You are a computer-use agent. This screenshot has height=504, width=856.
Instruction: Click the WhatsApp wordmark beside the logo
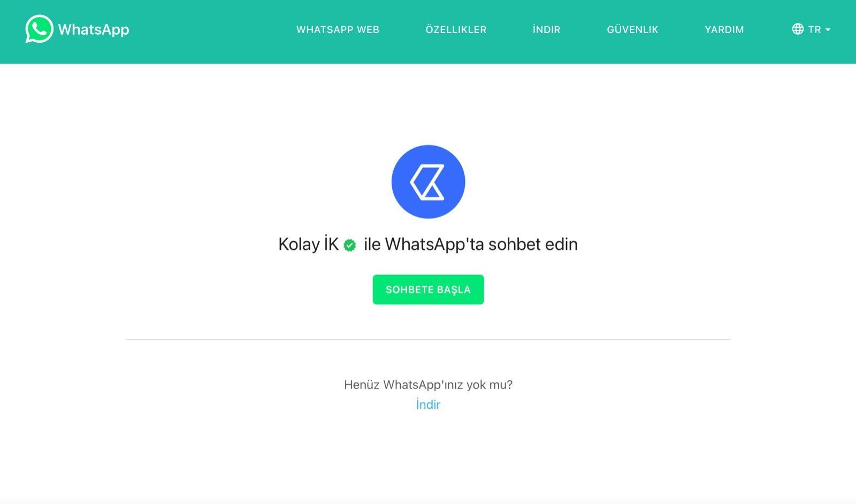(x=94, y=29)
